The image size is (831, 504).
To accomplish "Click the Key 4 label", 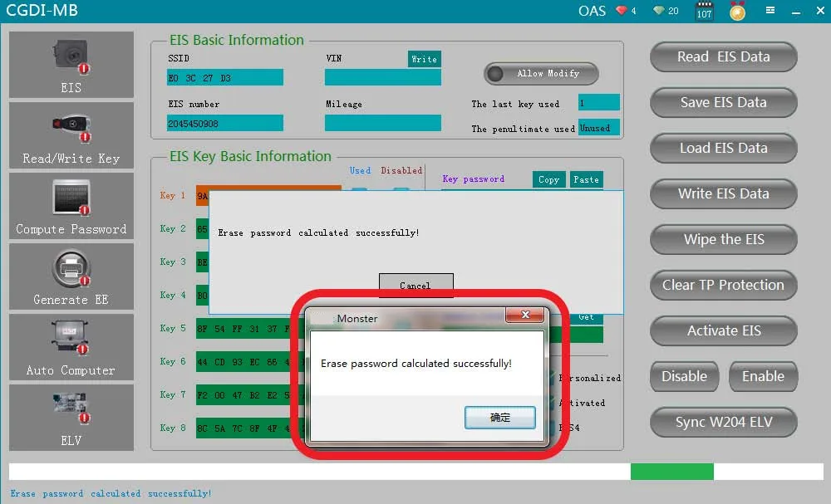I will click(x=173, y=295).
